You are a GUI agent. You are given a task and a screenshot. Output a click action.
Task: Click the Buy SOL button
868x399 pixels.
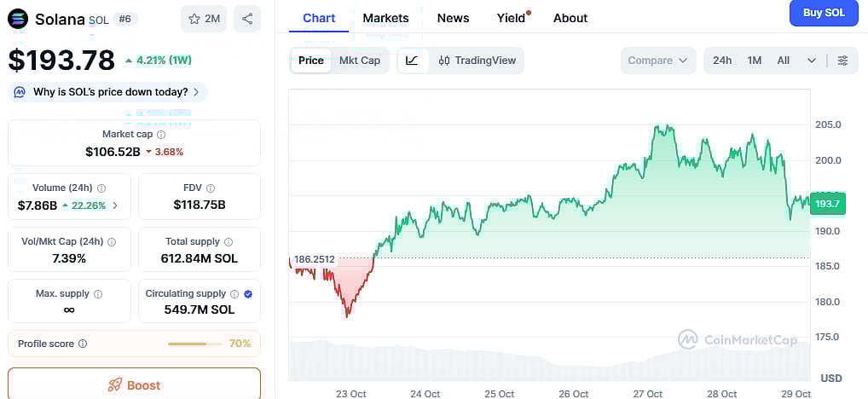pyautogui.click(x=824, y=13)
